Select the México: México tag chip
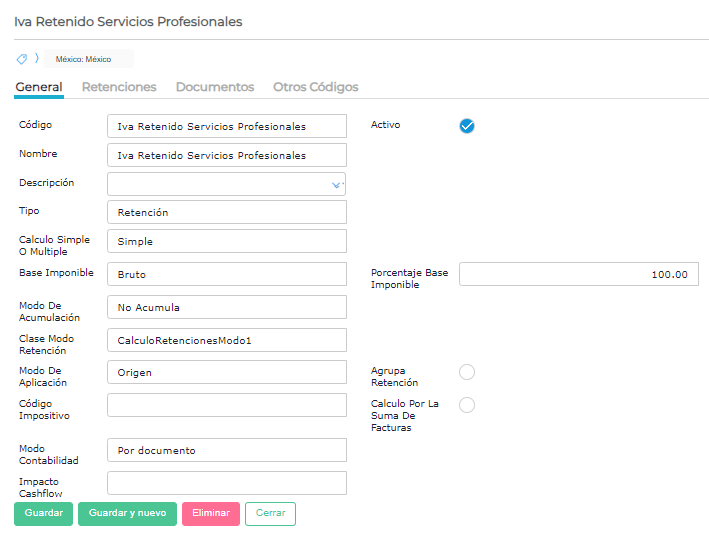Image resolution: width=709 pixels, height=537 pixels. pos(88,59)
